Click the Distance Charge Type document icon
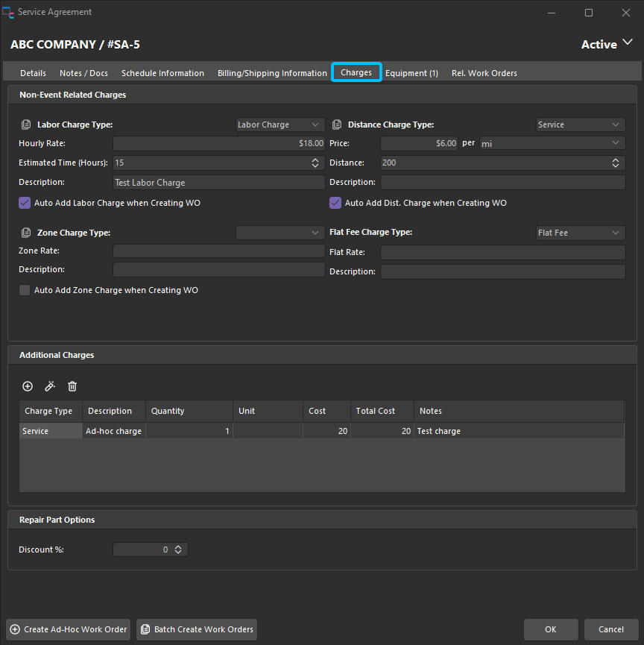 pos(336,125)
